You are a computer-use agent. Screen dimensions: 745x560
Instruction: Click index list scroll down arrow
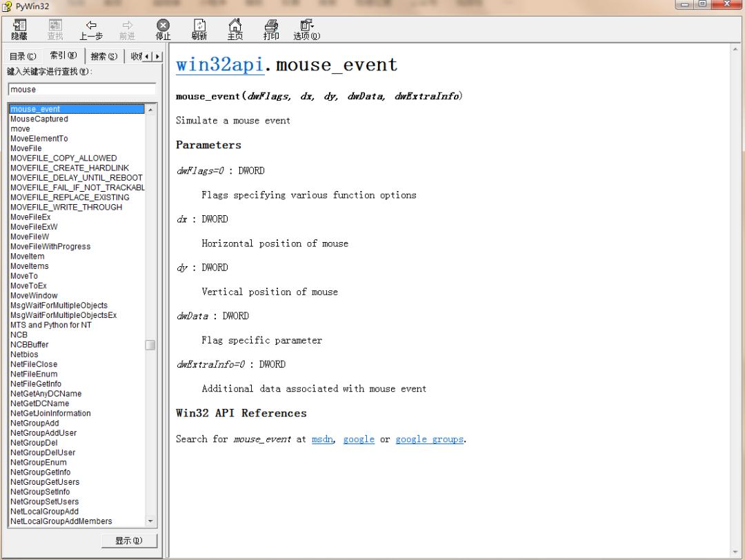[151, 522]
